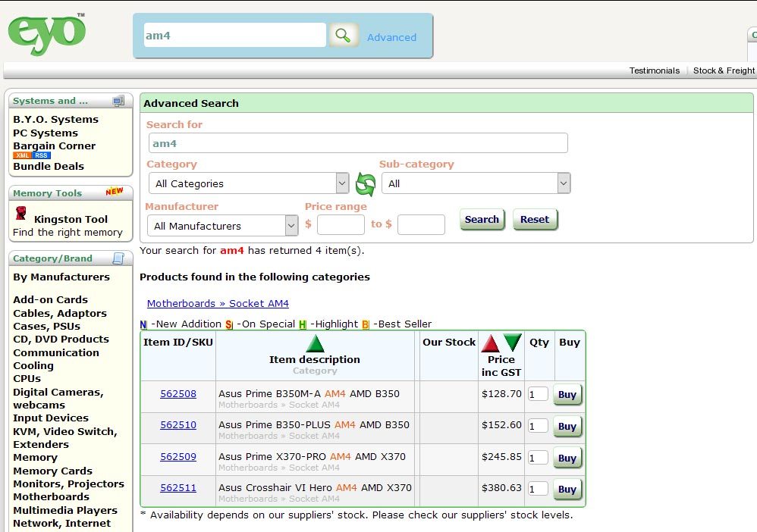Open CPUs category

point(27,379)
